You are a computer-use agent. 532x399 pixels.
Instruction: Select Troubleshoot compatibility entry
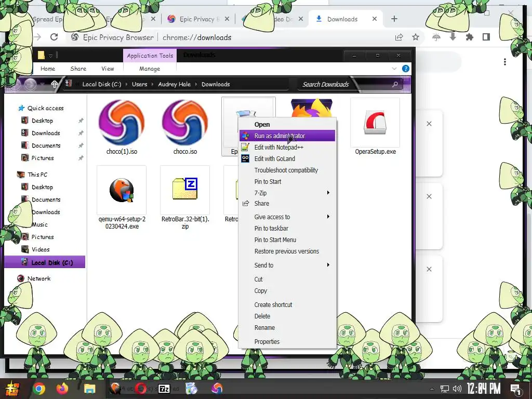pos(287,170)
